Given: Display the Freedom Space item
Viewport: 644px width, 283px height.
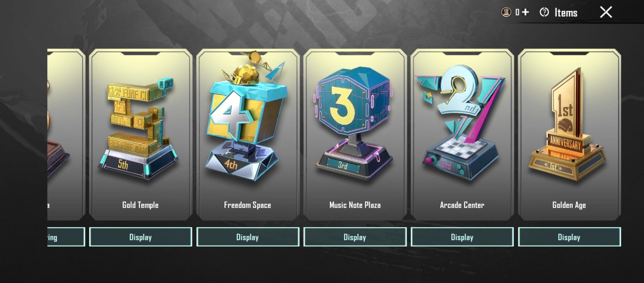Looking at the screenshot, I should click(x=248, y=237).
